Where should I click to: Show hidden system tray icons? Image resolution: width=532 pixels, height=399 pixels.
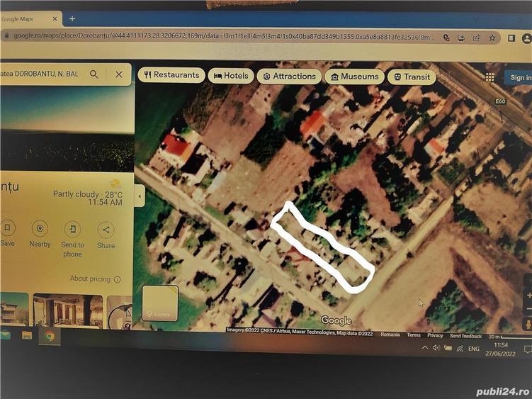pyautogui.click(x=425, y=347)
